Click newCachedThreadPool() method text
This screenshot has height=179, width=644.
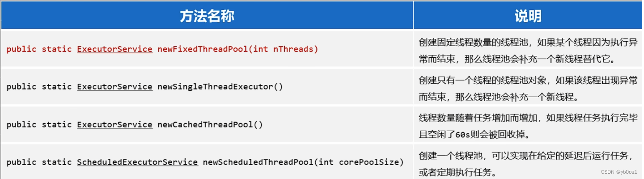click(210, 124)
